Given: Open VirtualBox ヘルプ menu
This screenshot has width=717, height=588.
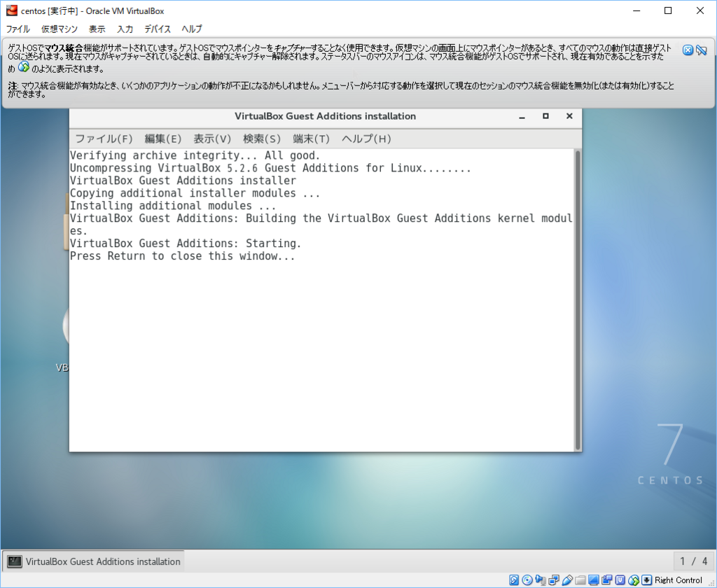Looking at the screenshot, I should [192, 29].
